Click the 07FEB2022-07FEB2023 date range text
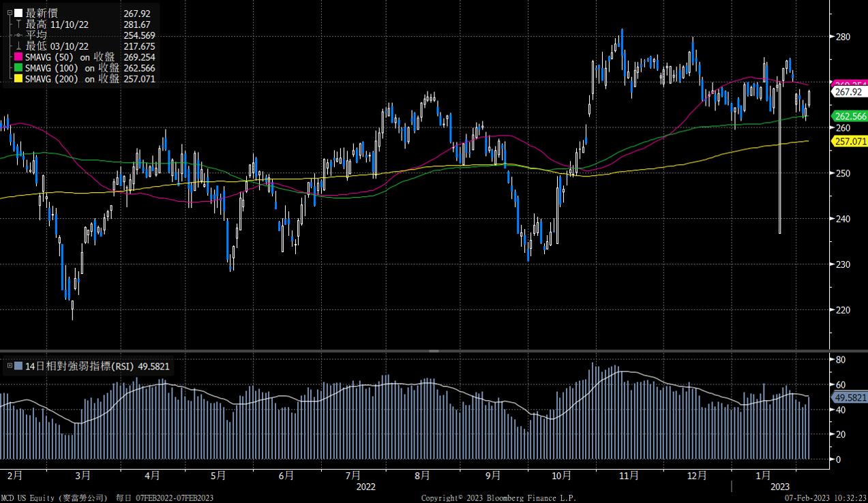868x503 pixels. [x=175, y=498]
